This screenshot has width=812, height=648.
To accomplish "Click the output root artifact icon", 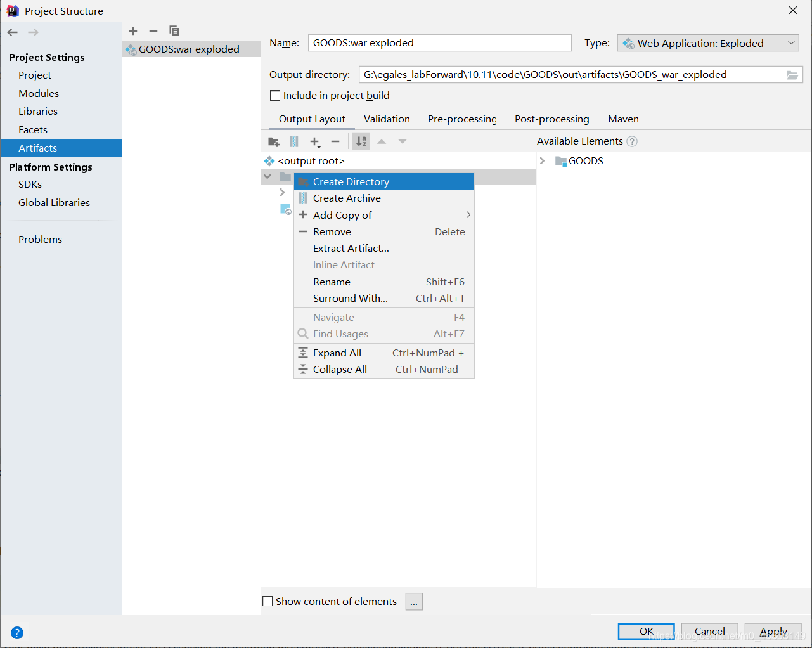I will 269,161.
